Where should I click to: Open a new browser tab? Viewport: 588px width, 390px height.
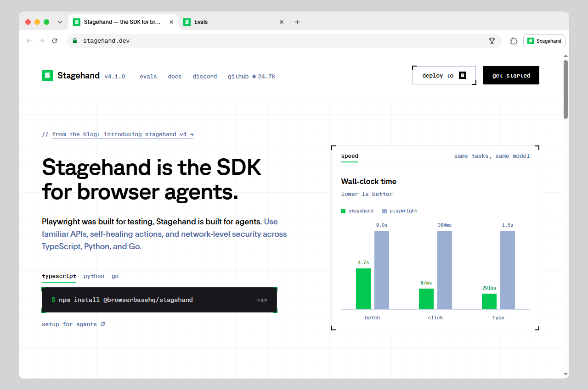coord(297,22)
